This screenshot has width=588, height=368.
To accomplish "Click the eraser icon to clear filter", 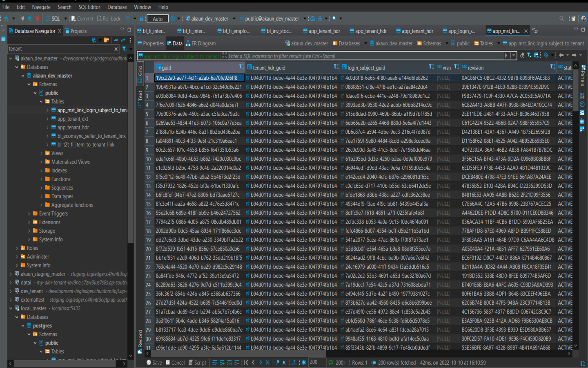I will [x=522, y=55].
